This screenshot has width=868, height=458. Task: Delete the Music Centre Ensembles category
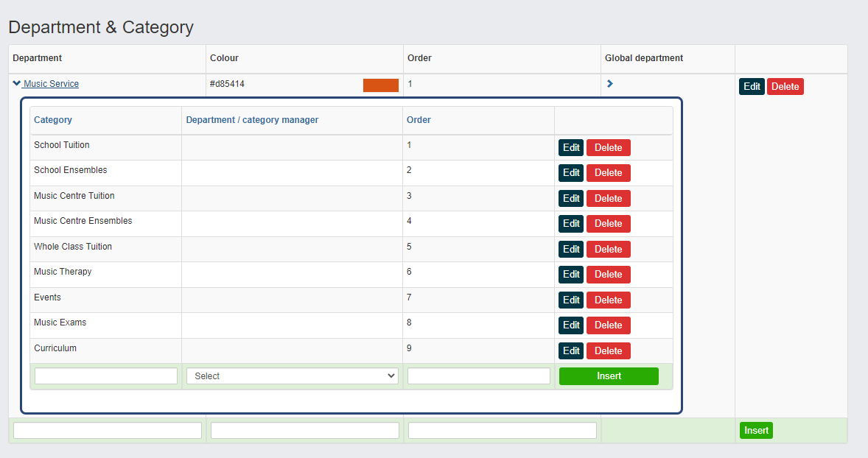click(x=609, y=223)
